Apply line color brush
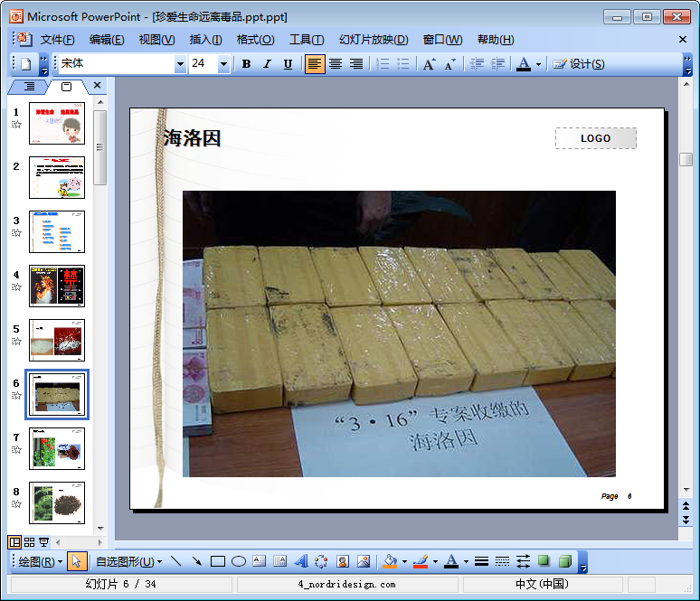700x601 pixels. coord(421,561)
